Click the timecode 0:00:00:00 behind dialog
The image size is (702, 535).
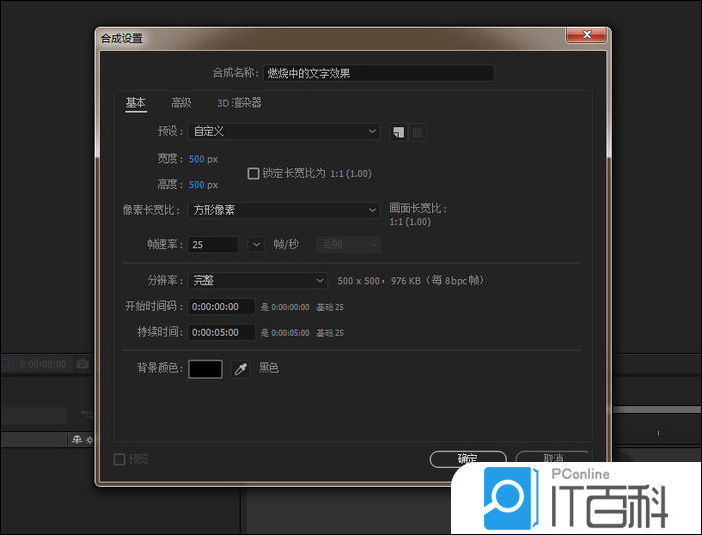point(43,364)
